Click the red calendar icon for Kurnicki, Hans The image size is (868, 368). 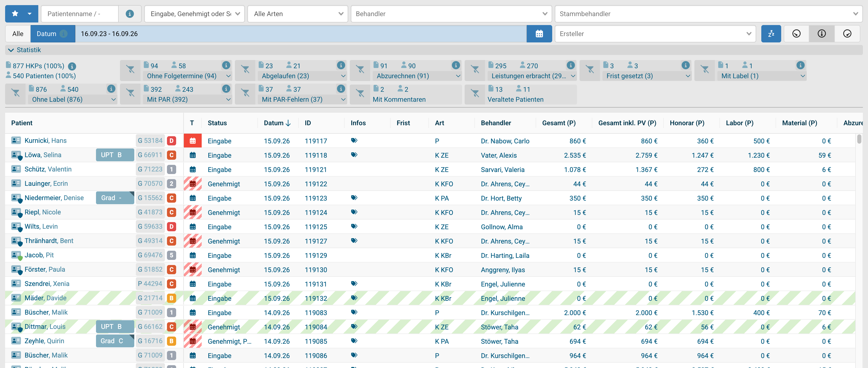(193, 141)
